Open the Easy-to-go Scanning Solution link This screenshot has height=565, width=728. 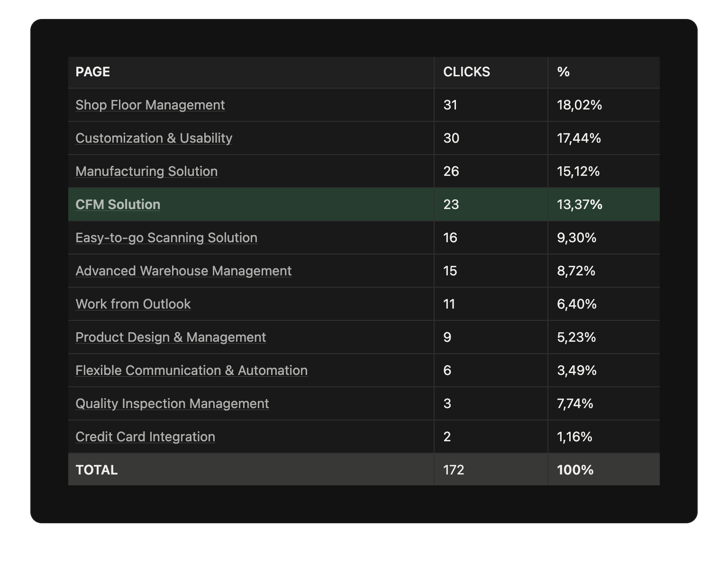tap(166, 237)
